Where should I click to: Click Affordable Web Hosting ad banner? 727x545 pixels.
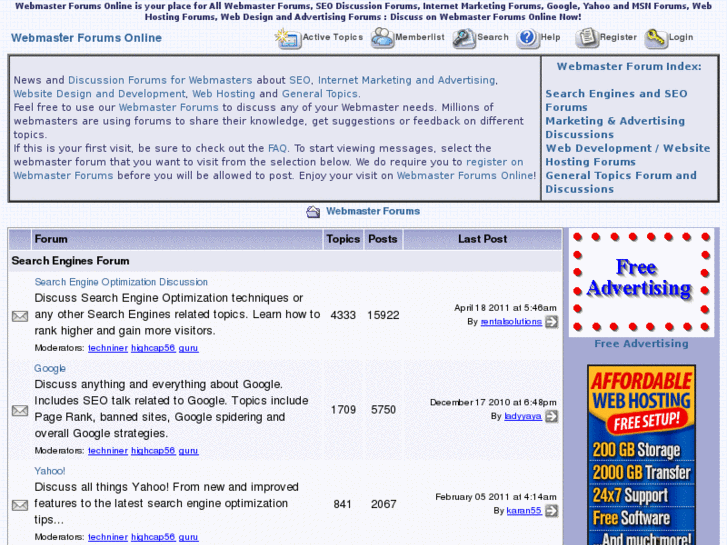(641, 455)
